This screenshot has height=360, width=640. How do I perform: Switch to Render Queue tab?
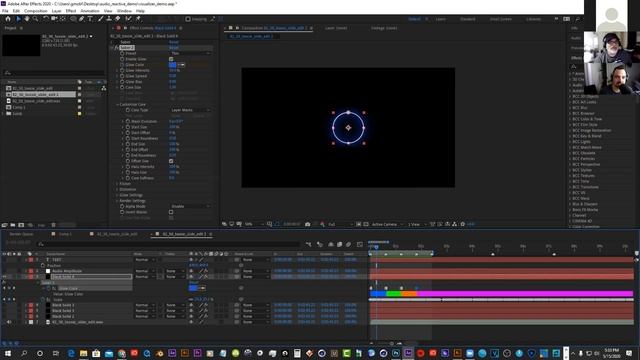(x=21, y=234)
